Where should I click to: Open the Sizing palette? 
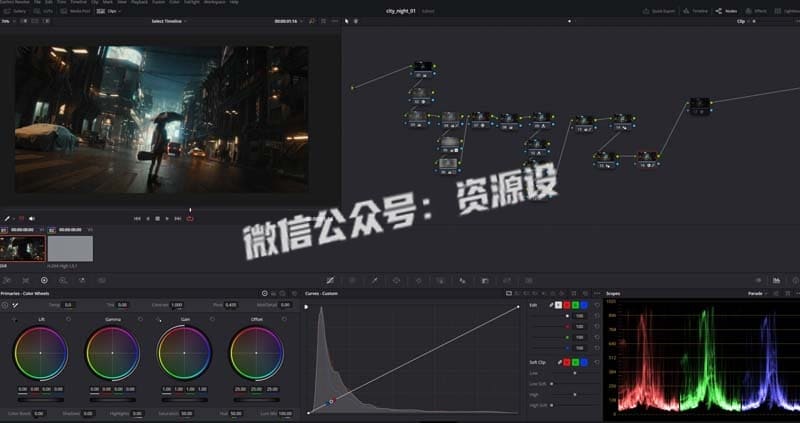507,280
